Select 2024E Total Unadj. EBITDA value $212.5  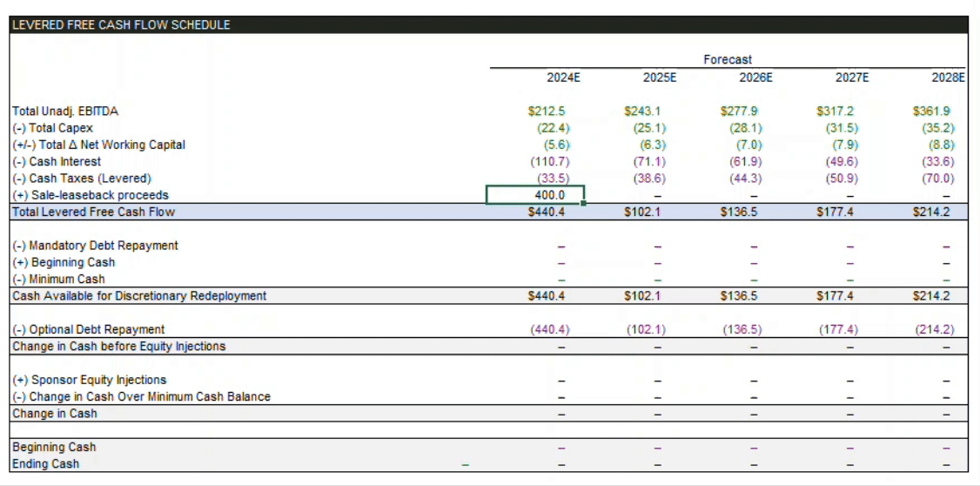click(x=547, y=111)
